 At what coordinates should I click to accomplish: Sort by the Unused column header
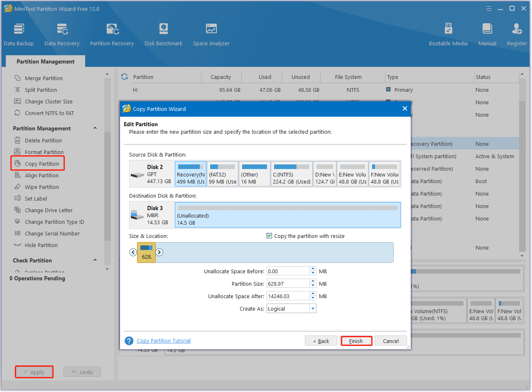click(301, 77)
